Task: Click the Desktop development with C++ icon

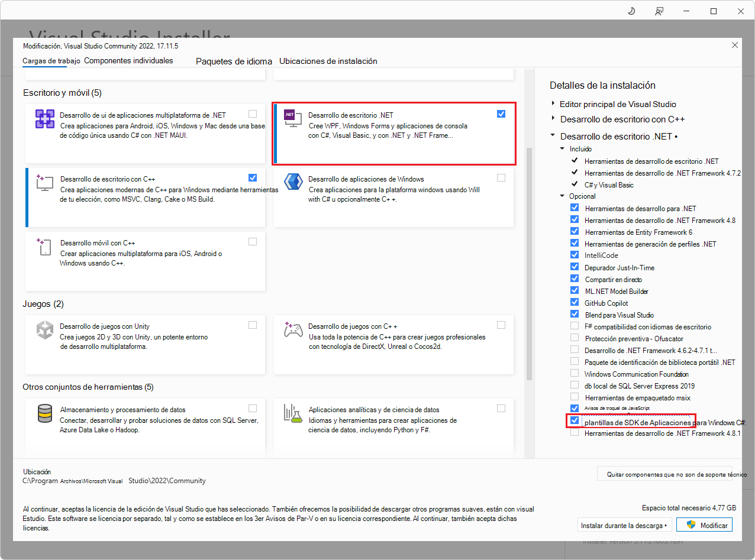Action: pos(45,182)
